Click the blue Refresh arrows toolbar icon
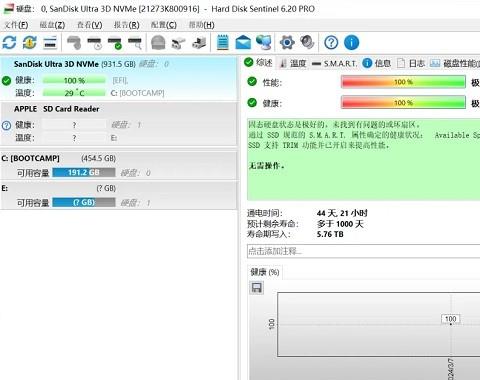480x380 pixels. 9,43
